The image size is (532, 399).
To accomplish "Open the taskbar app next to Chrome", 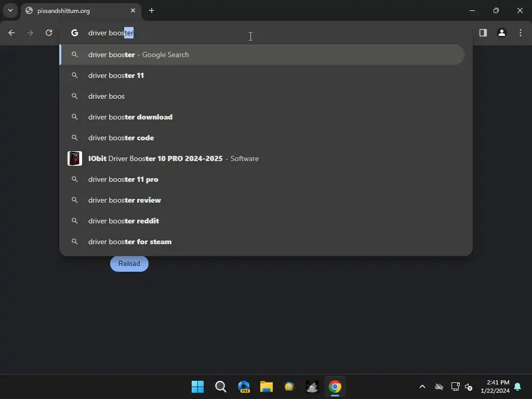I will click(x=312, y=387).
